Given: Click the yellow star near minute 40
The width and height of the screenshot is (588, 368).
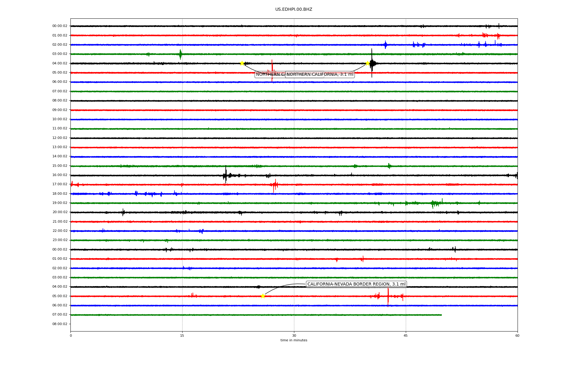Looking at the screenshot, I should tap(367, 63).
